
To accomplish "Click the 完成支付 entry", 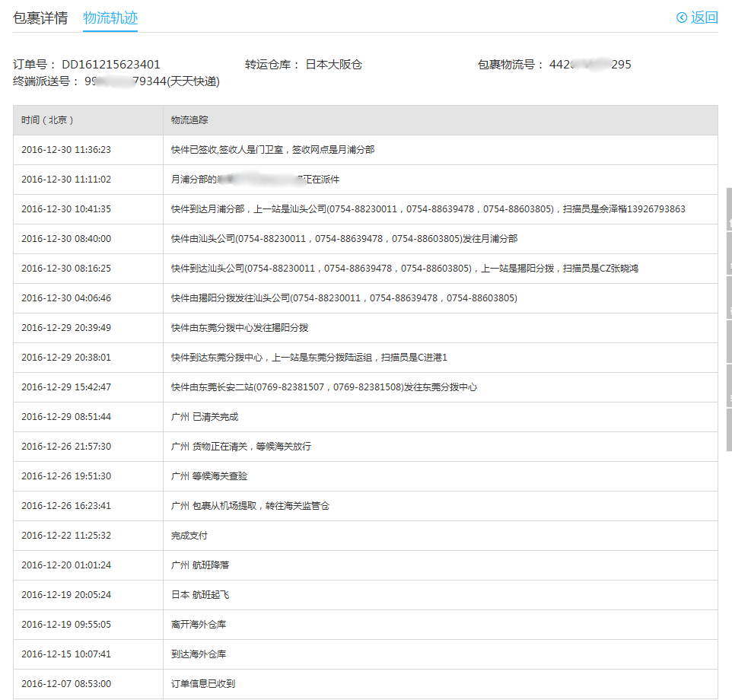I will tap(189, 536).
